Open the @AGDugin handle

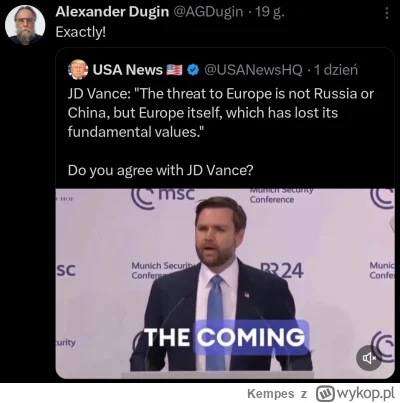click(208, 12)
